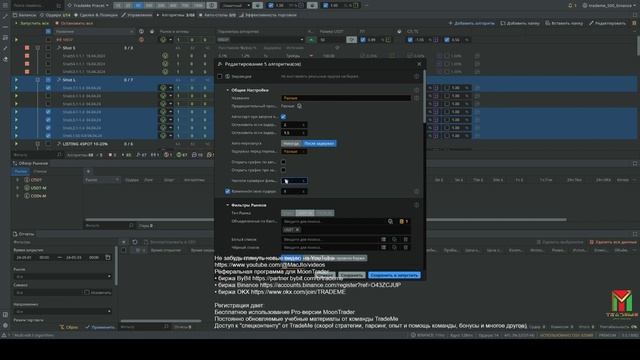Toggle the Автостарт checkbox in the dialog

283,117
